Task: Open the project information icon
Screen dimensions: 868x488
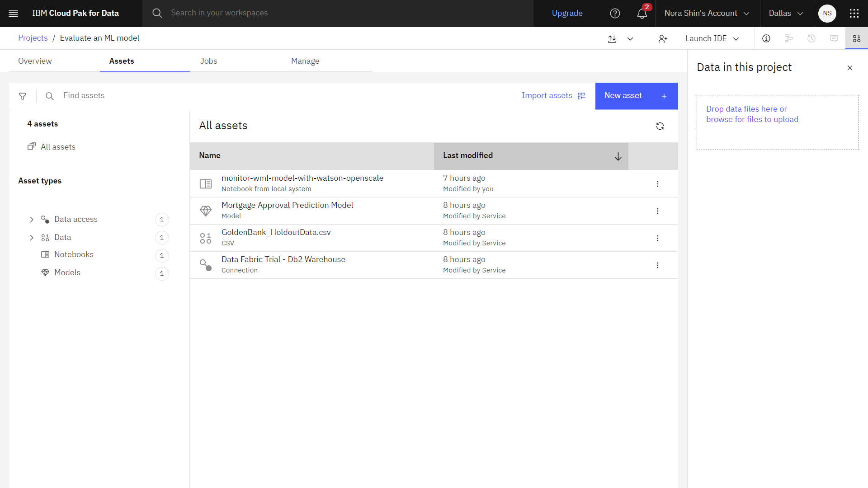Action: 766,38
